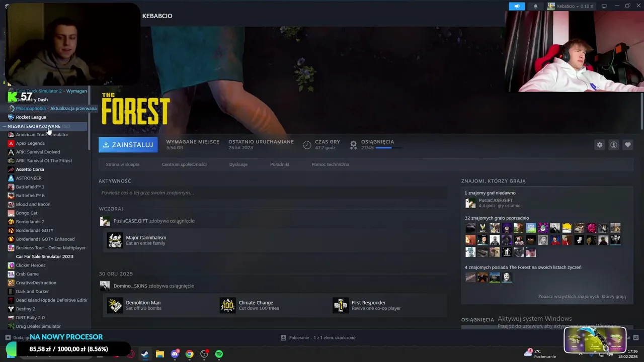644x362 pixels.
Task: Open Google Chrome from taskbar
Action: pos(189,354)
